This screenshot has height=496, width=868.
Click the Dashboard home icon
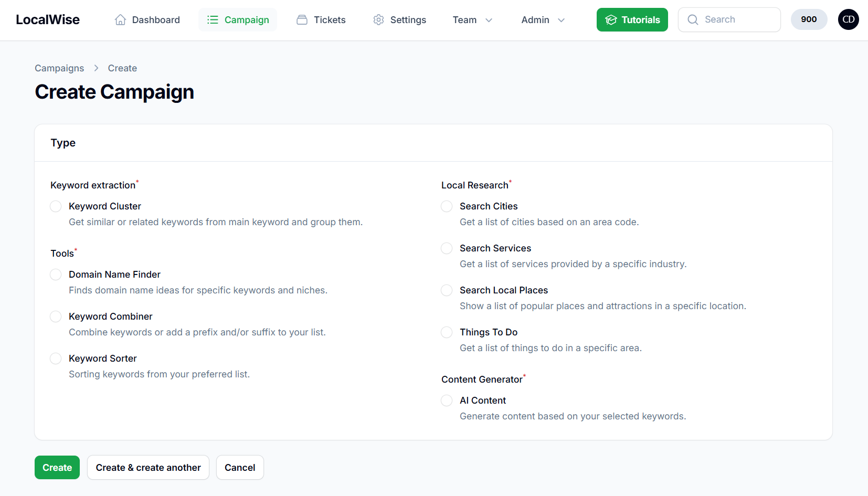(120, 20)
